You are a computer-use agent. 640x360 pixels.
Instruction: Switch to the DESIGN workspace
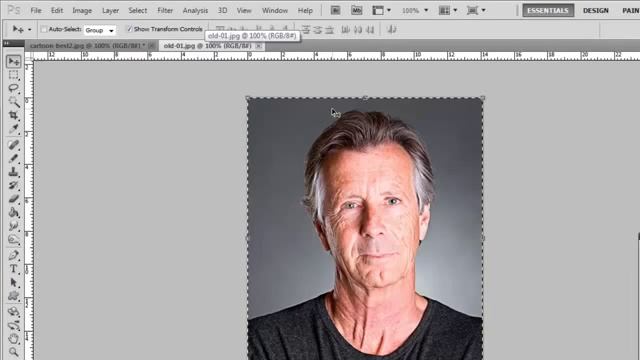click(x=596, y=11)
